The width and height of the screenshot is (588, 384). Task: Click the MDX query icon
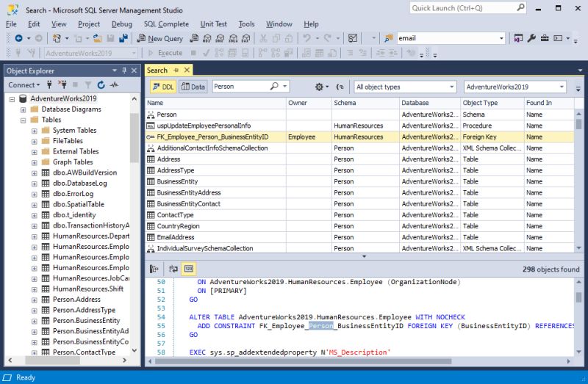click(207, 38)
